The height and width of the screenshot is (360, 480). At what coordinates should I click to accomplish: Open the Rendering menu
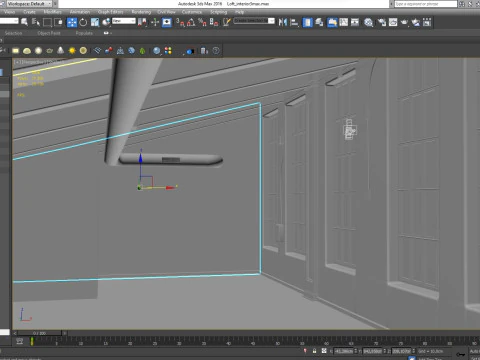point(141,12)
